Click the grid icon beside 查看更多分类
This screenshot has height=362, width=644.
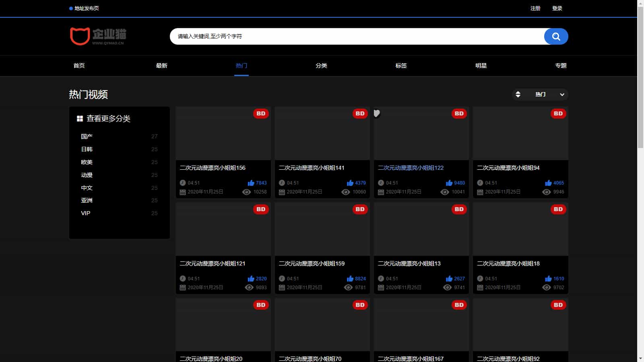[80, 119]
